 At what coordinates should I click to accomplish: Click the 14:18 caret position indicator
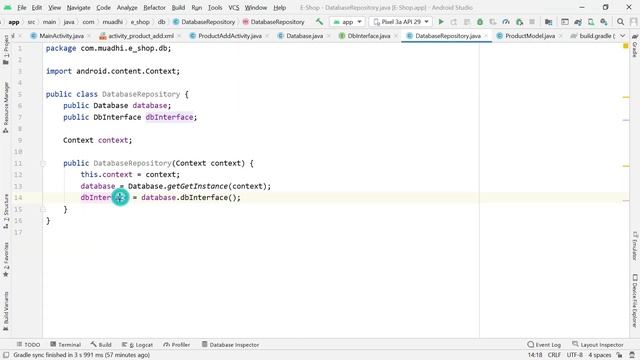[535, 355]
